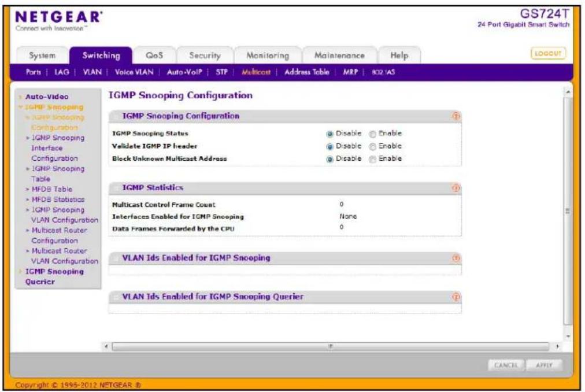
Task: Open the LAG submenu
Action: pyautogui.click(x=61, y=72)
